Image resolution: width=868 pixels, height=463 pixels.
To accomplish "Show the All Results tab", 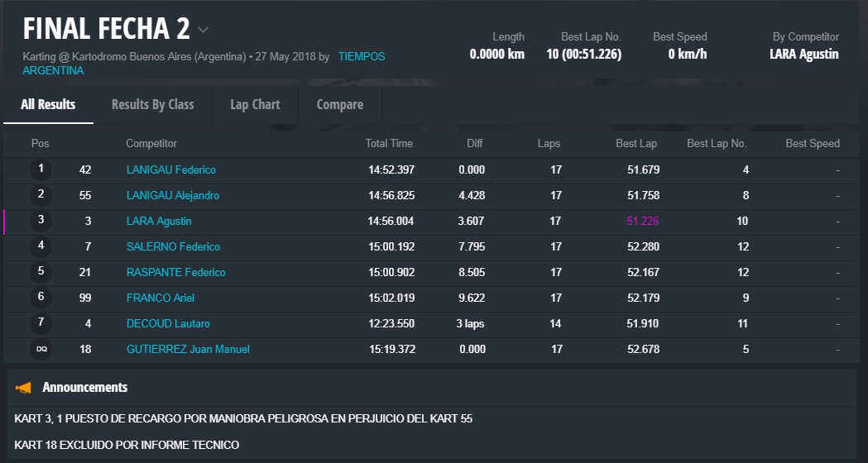I will coord(48,104).
